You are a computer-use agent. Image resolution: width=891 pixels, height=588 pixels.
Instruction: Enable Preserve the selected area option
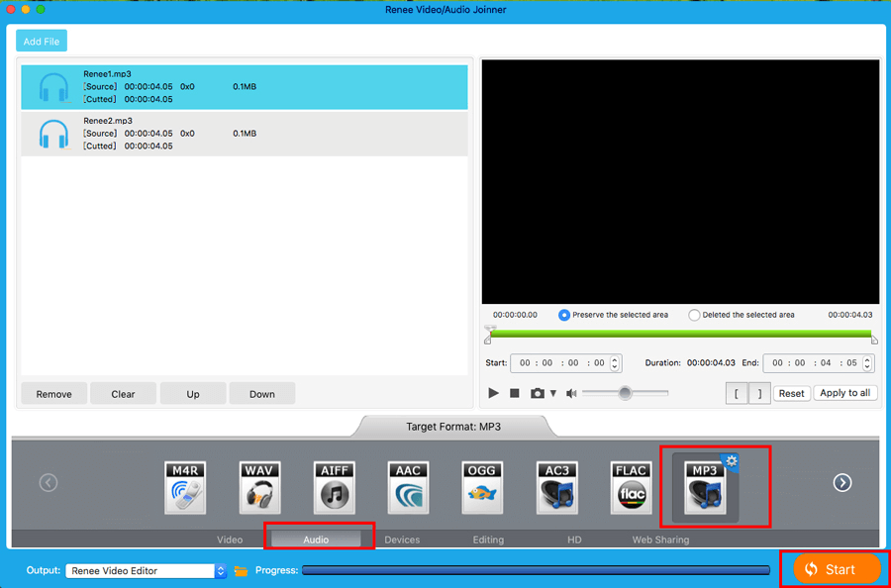564,315
